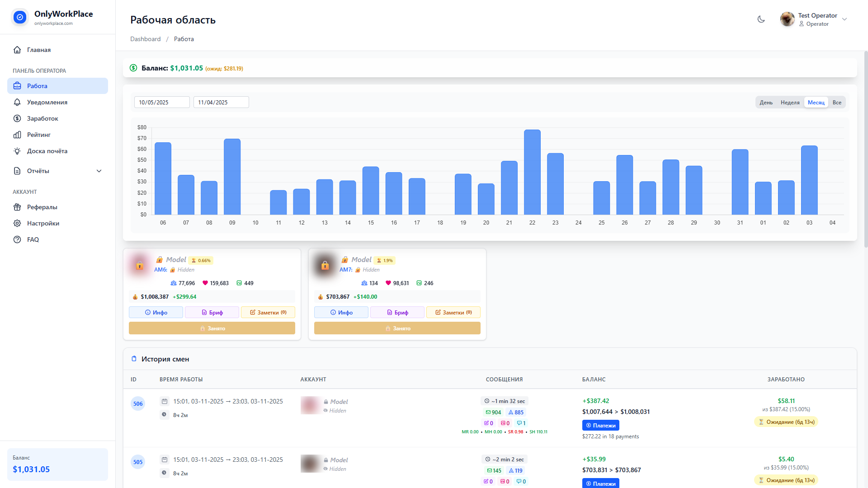Click the calendar icon in shift 506 row
Image resolution: width=868 pixels, height=488 pixels.
click(x=165, y=401)
